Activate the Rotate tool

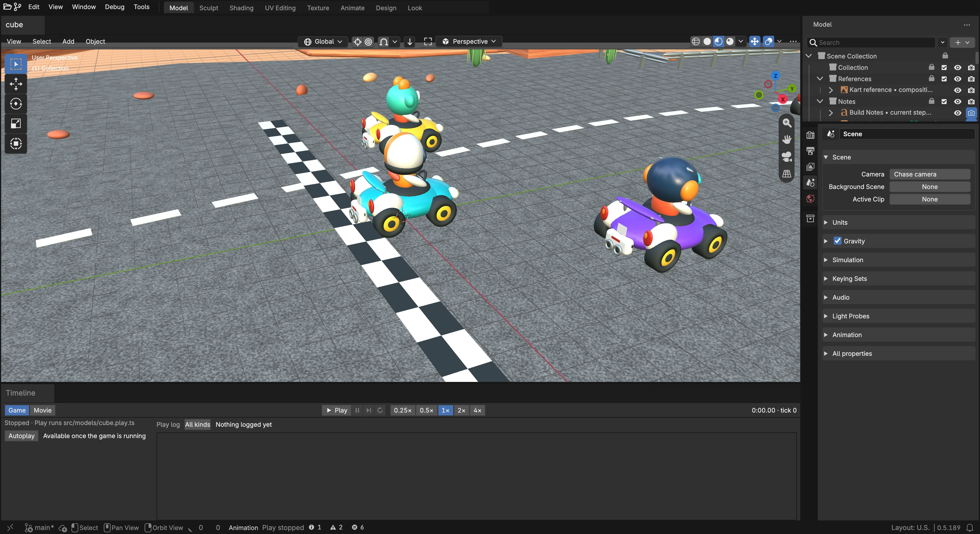point(16,104)
